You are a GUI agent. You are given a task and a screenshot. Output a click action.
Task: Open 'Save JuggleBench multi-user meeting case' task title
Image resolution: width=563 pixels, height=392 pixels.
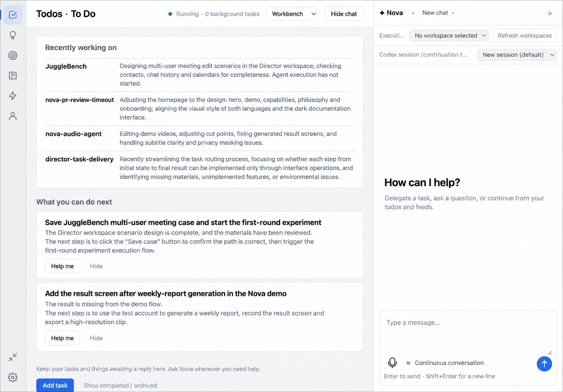(183, 222)
